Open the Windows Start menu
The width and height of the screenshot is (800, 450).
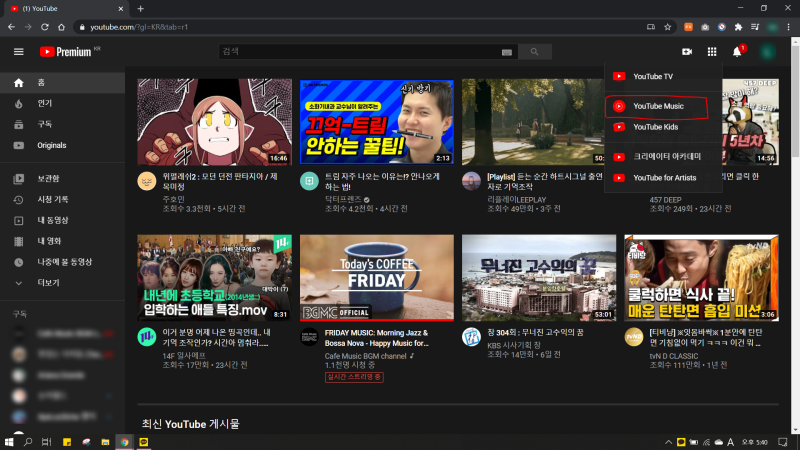[x=9, y=442]
